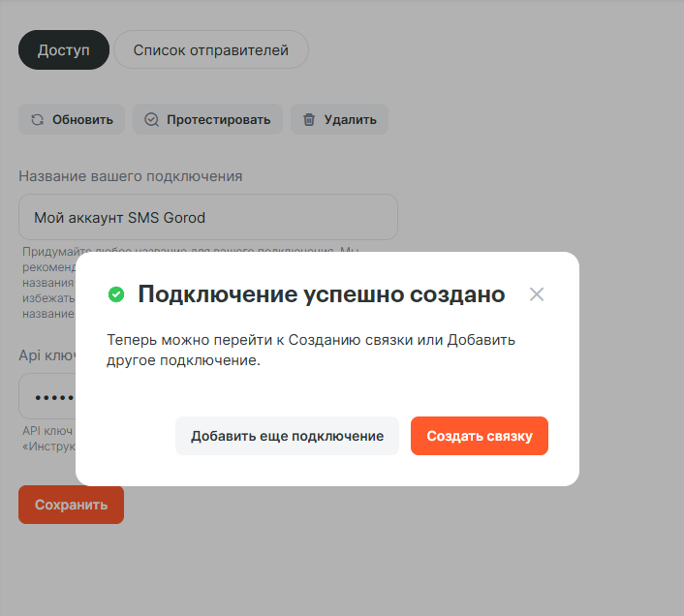Image resolution: width=684 pixels, height=616 pixels.
Task: Click the dialog title 'Подключение успешно создано'
Action: point(321,294)
